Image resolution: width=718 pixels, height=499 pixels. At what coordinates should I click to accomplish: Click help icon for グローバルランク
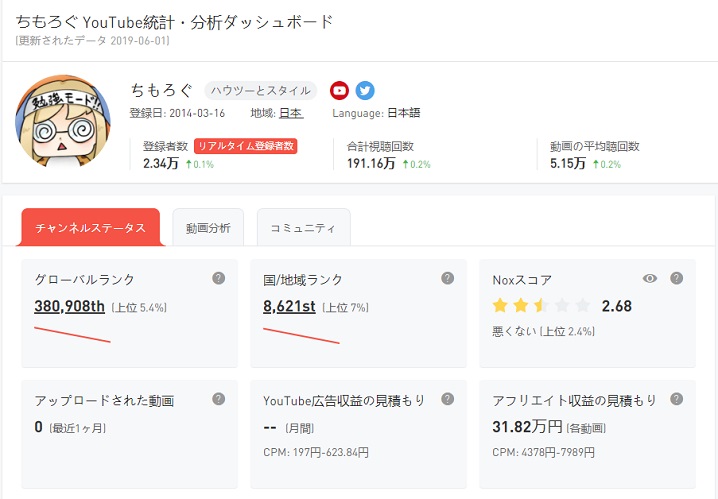218,278
